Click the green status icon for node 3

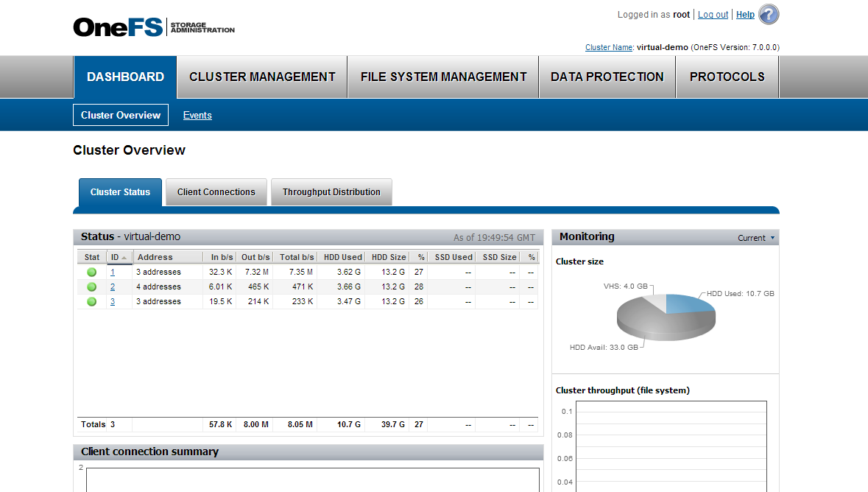(x=91, y=301)
